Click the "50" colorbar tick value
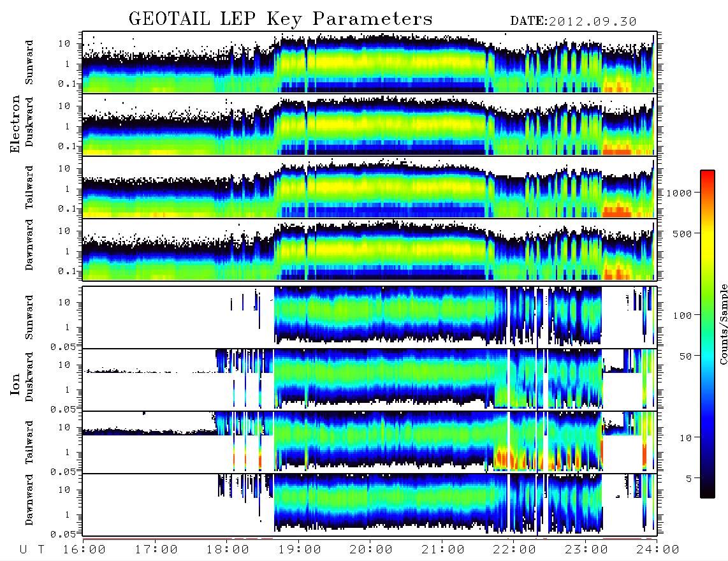The height and width of the screenshot is (561, 728). point(685,356)
